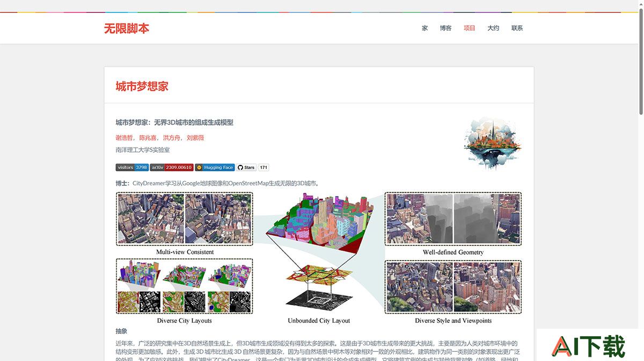Click the 城市梦想家 page title
Image resolution: width=644 pixels, height=361 pixels.
coord(142,86)
